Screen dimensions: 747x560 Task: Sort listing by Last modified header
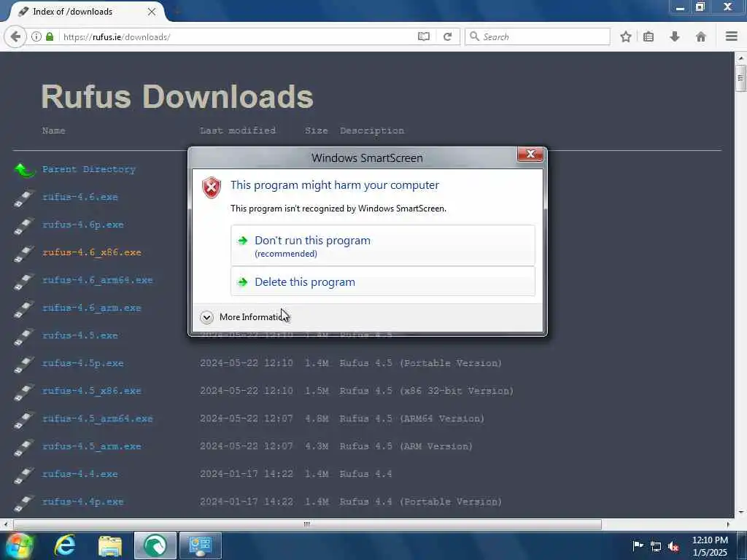click(238, 131)
